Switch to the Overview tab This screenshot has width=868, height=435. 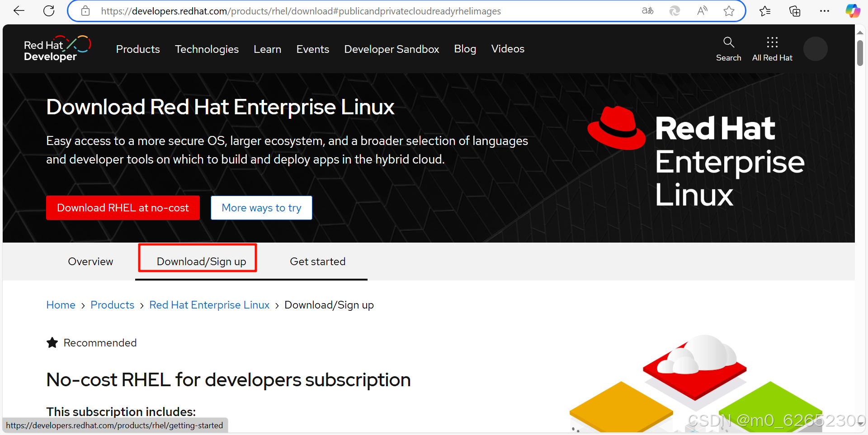(90, 262)
